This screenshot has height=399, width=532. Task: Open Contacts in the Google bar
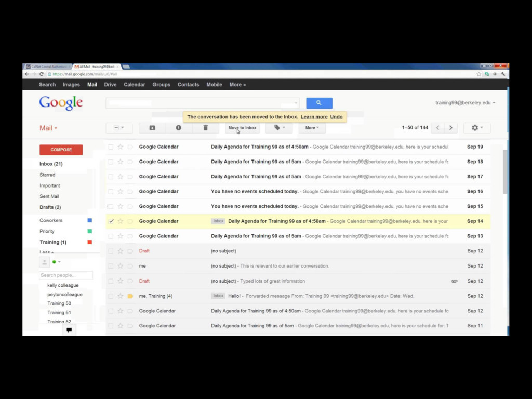pos(188,85)
